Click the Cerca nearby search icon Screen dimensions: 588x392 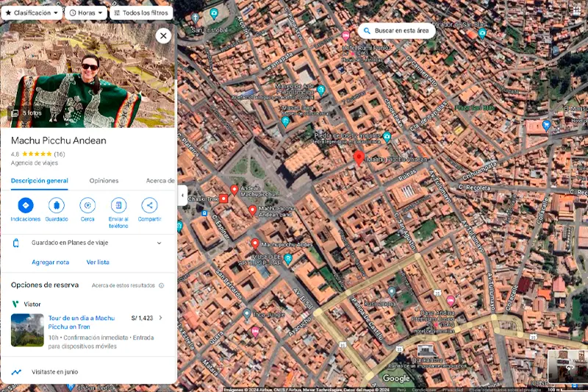pyautogui.click(x=87, y=206)
